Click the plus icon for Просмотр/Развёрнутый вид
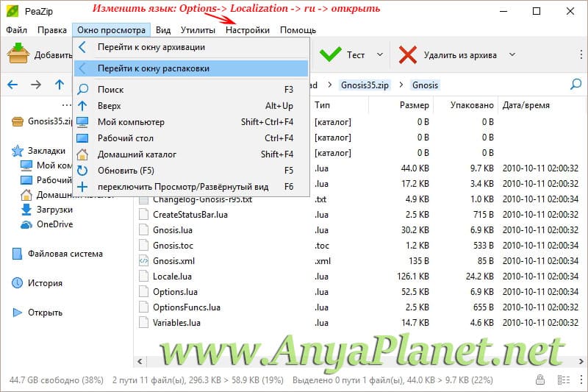This screenshot has width=588, height=392. [82, 187]
